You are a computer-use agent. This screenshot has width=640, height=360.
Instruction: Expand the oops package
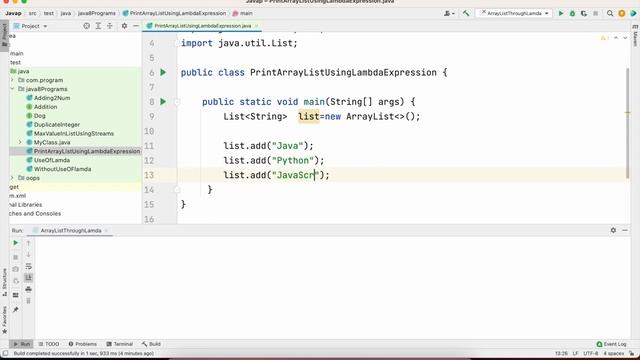[12, 178]
